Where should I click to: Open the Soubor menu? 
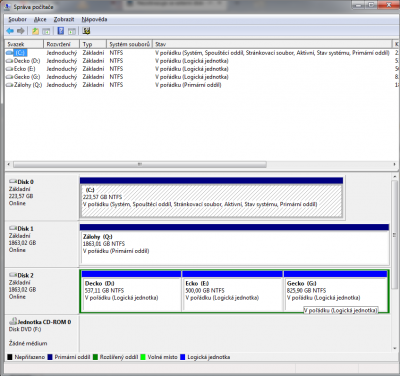pos(17,19)
